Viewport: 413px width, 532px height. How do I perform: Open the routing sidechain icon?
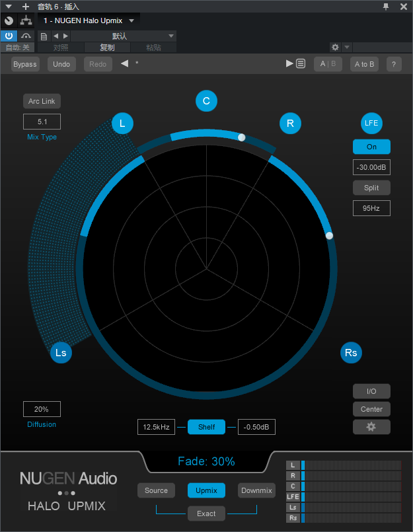[26, 20]
